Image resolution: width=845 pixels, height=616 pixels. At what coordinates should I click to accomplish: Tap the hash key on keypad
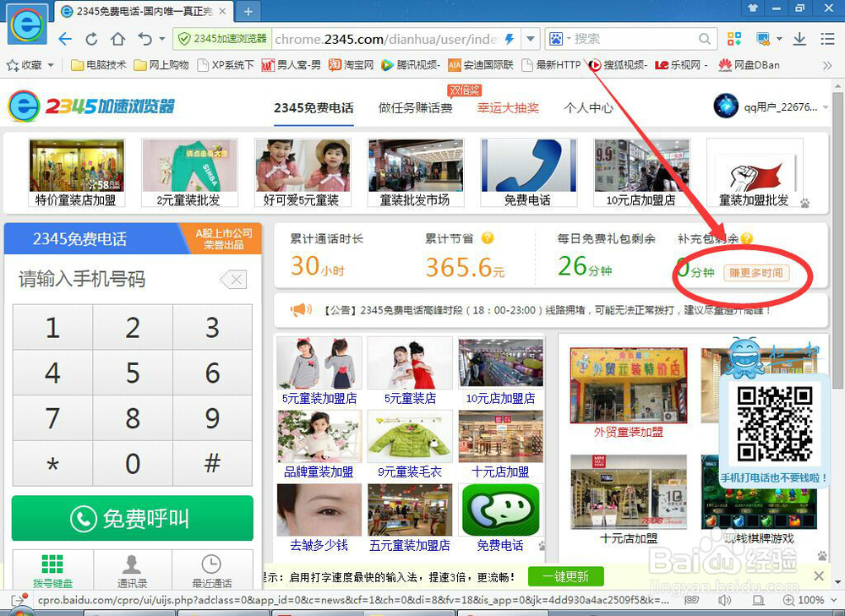[x=212, y=464]
